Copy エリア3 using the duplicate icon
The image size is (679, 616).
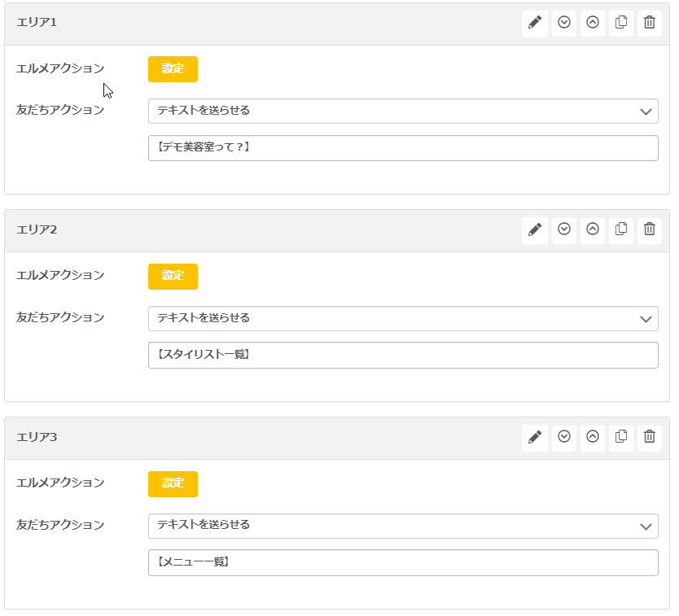(x=620, y=437)
